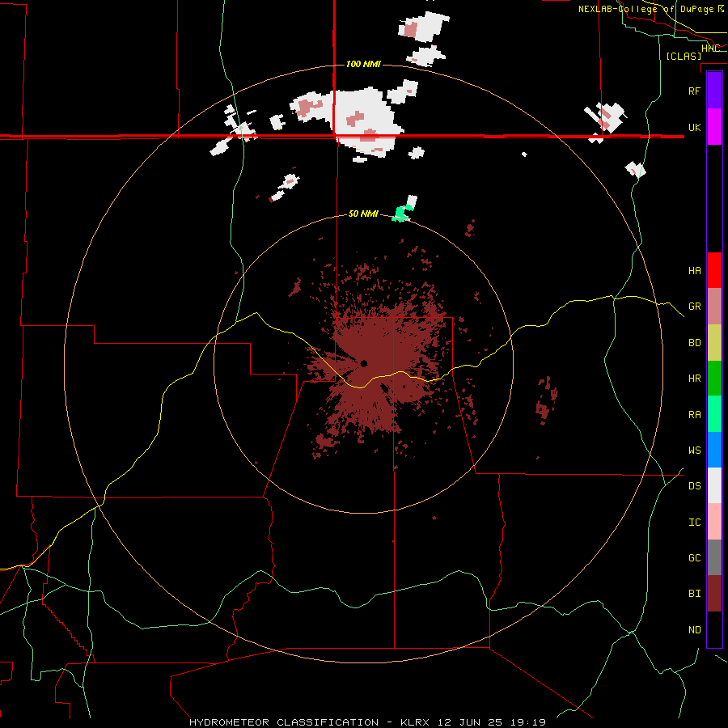Viewport: 728px width, 728px height.
Task: Click the black radar site dot
Action: pyautogui.click(x=363, y=363)
